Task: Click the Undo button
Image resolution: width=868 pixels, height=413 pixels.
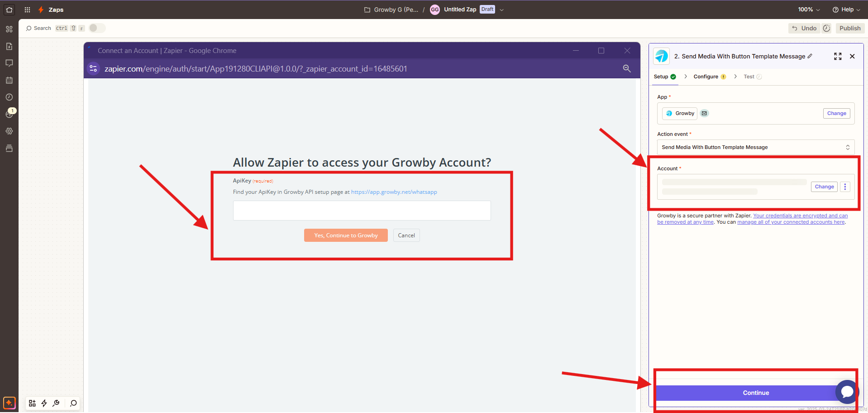Action: point(804,28)
